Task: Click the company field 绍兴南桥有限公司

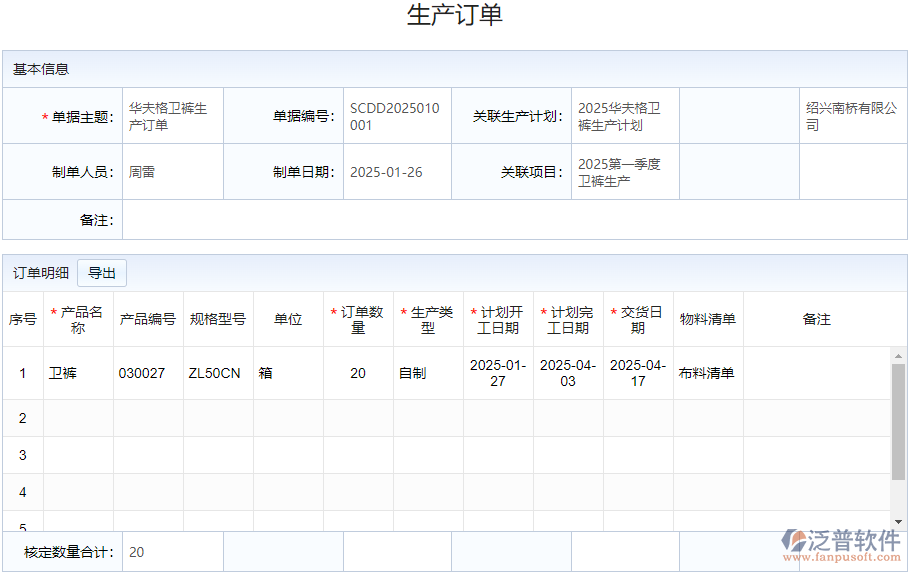Action: point(852,116)
